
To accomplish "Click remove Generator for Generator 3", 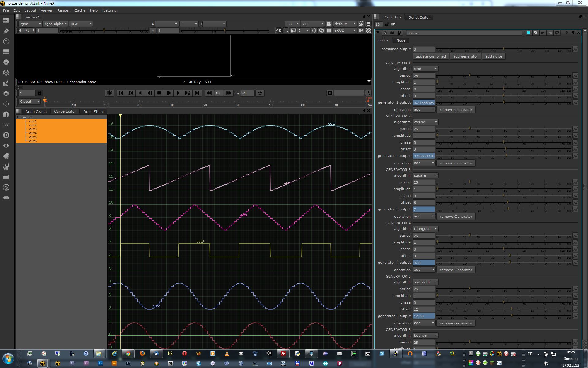I will coord(456,217).
